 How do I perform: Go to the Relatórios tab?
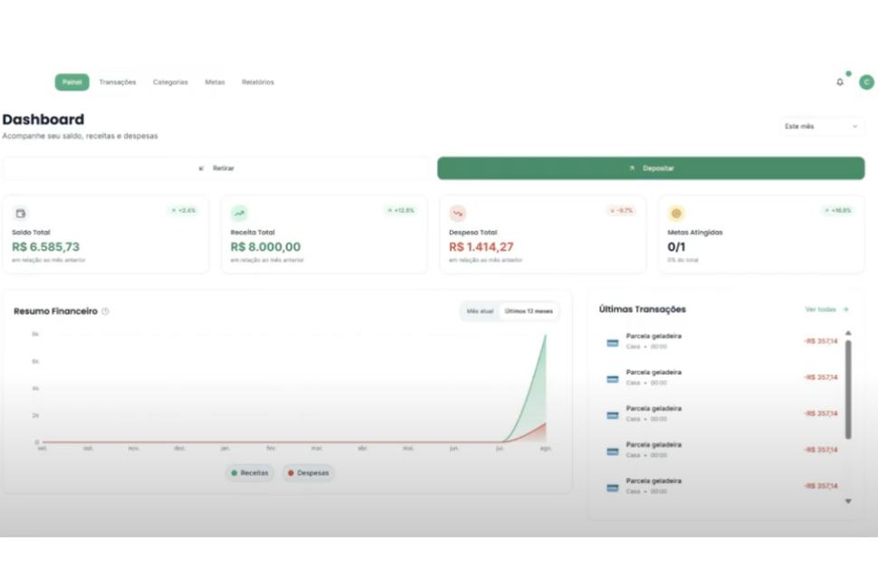tap(258, 82)
